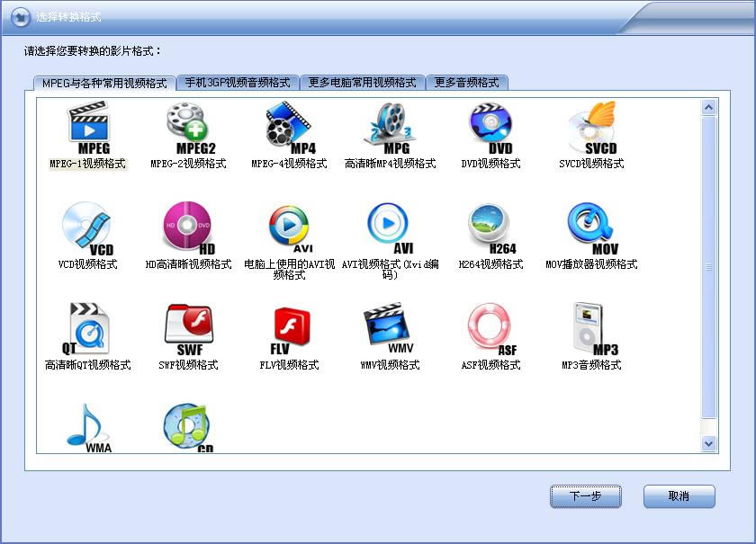Screen dimensions: 756x544
Task: Select the MP3 iPod icon
Action: pyautogui.click(x=594, y=329)
